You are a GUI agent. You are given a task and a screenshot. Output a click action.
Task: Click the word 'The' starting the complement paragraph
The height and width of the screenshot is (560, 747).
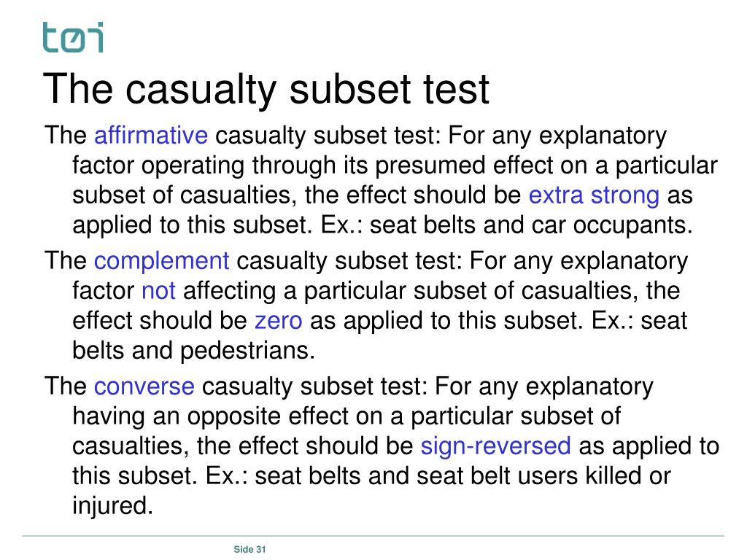pos(65,262)
